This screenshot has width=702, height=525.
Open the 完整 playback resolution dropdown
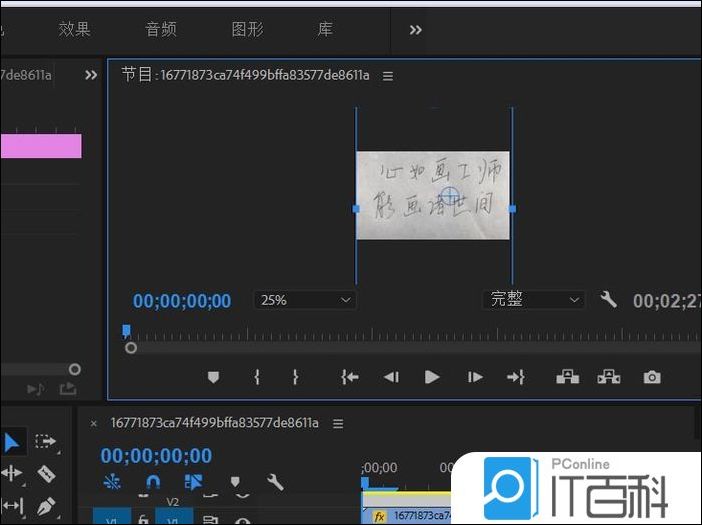[x=534, y=300]
